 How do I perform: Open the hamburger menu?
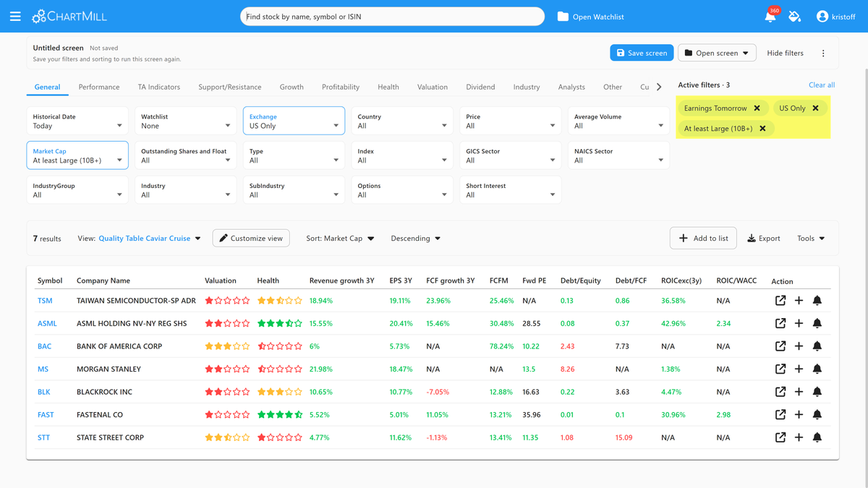15,16
